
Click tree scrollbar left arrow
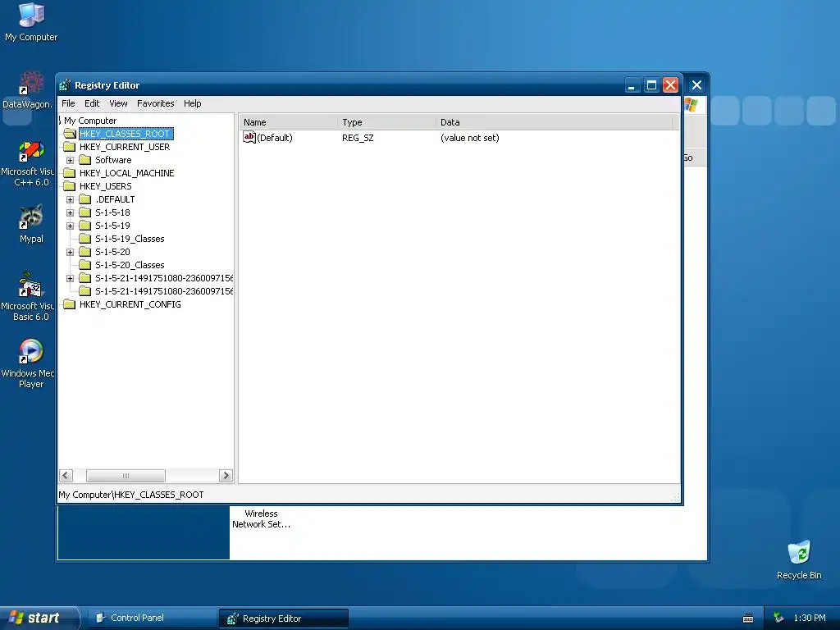[x=66, y=475]
